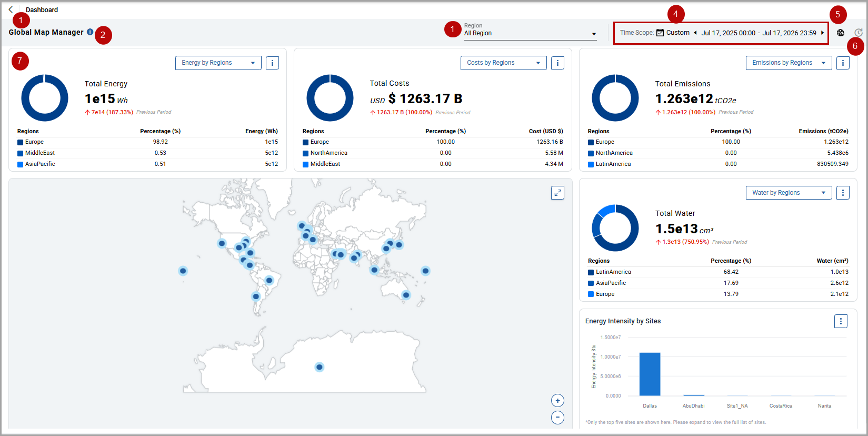Expand the Energy by Regions dropdown
868x436 pixels.
pyautogui.click(x=218, y=63)
